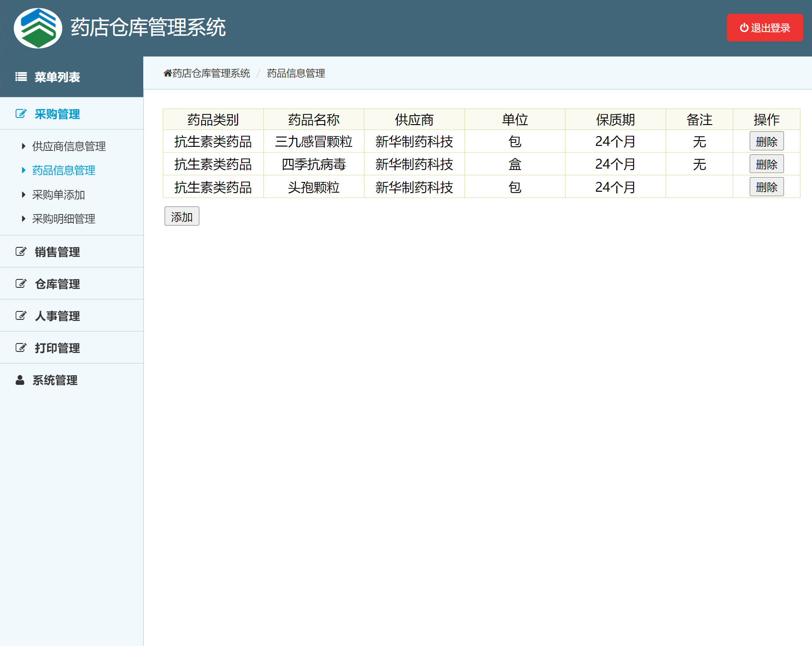812x646 pixels.
Task: Open the 人事管理 menu section
Action: 57,315
